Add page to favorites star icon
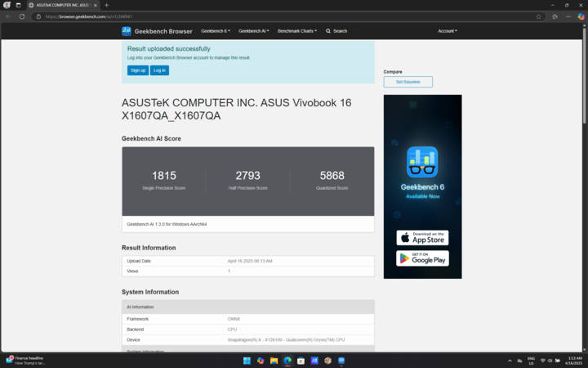Screen dimensions: 588x368 (538, 16)
